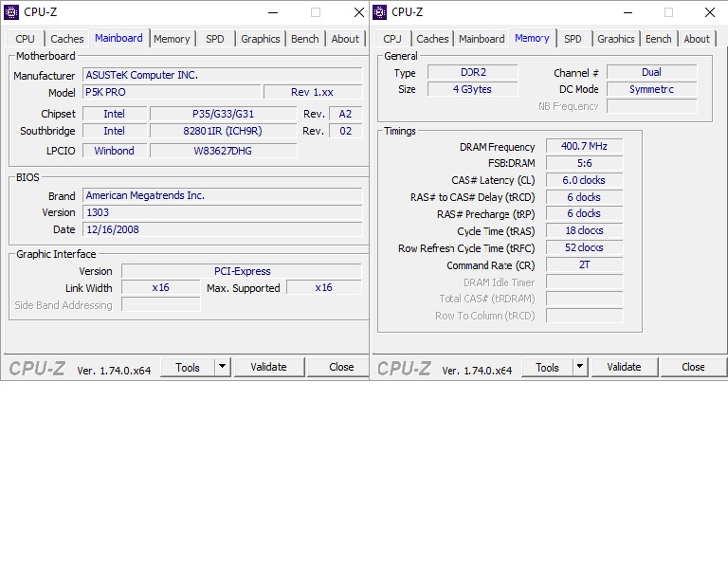Screen dimensions: 728x582
Task: Click chipset value P35/G33/G31
Action: pyautogui.click(x=224, y=114)
